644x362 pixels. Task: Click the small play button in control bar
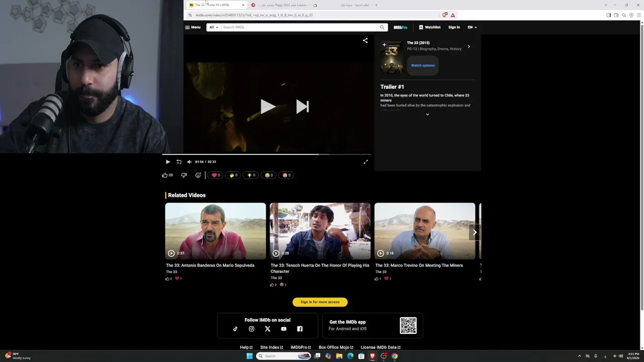(x=168, y=162)
